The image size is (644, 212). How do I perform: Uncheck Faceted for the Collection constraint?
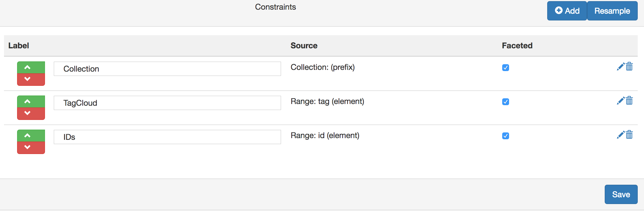point(506,68)
